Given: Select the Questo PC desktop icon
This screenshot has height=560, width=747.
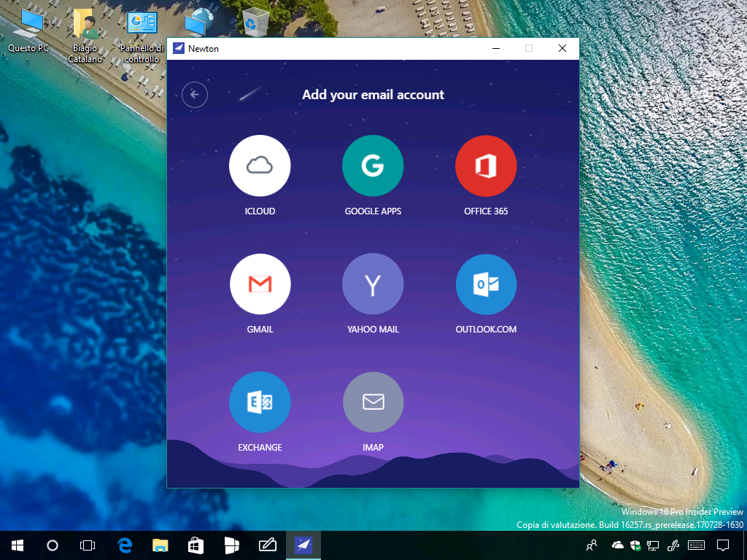Looking at the screenshot, I should coord(28,31).
